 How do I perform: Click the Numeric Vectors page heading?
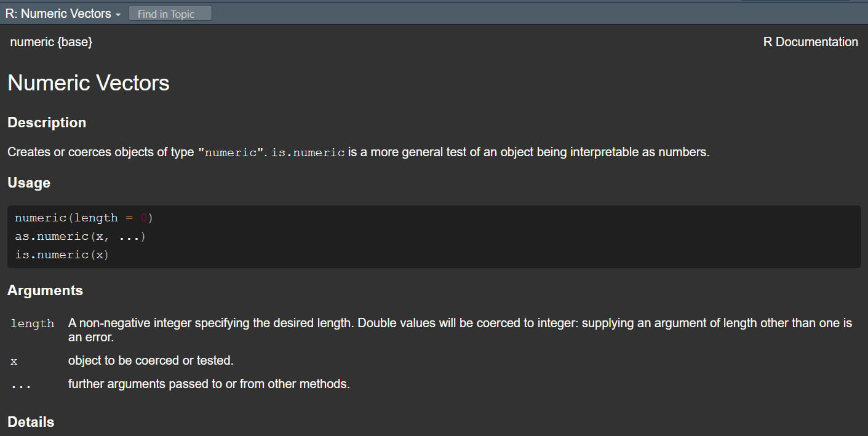tap(89, 83)
